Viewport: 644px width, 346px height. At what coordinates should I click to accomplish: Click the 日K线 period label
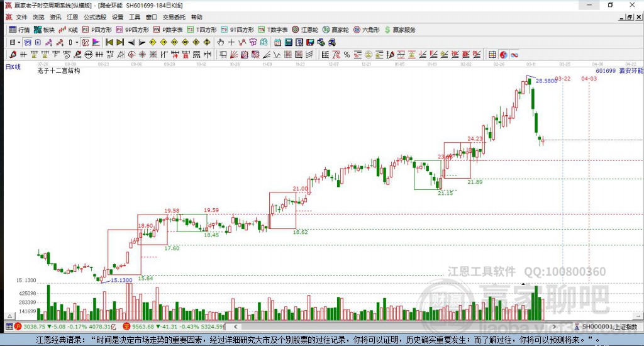[x=13, y=67]
